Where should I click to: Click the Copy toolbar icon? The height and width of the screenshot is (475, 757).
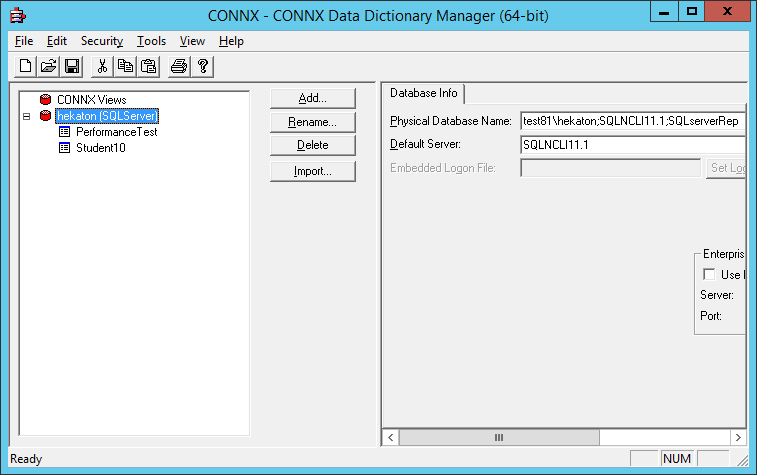click(126, 66)
